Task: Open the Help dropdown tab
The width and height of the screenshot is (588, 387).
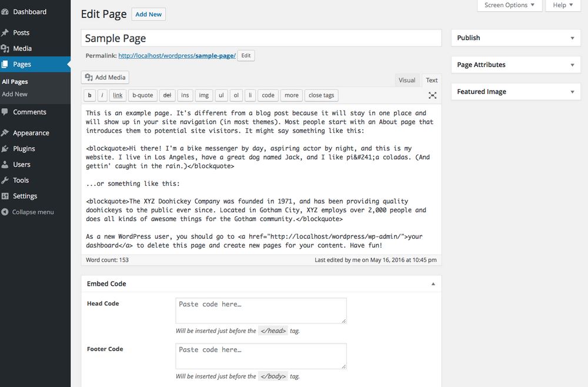Action: click(563, 5)
